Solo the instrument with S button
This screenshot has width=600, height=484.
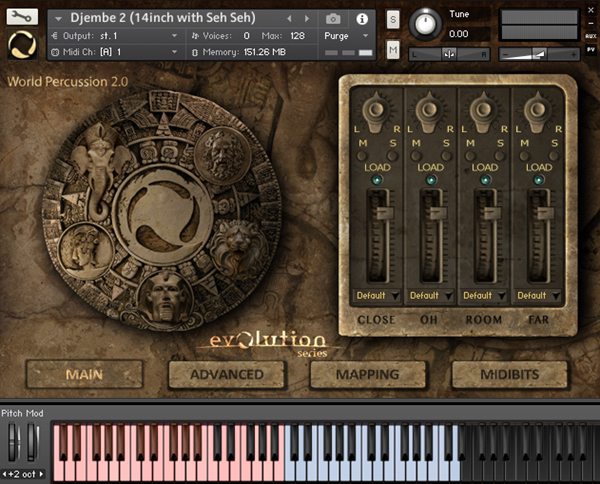[x=392, y=20]
